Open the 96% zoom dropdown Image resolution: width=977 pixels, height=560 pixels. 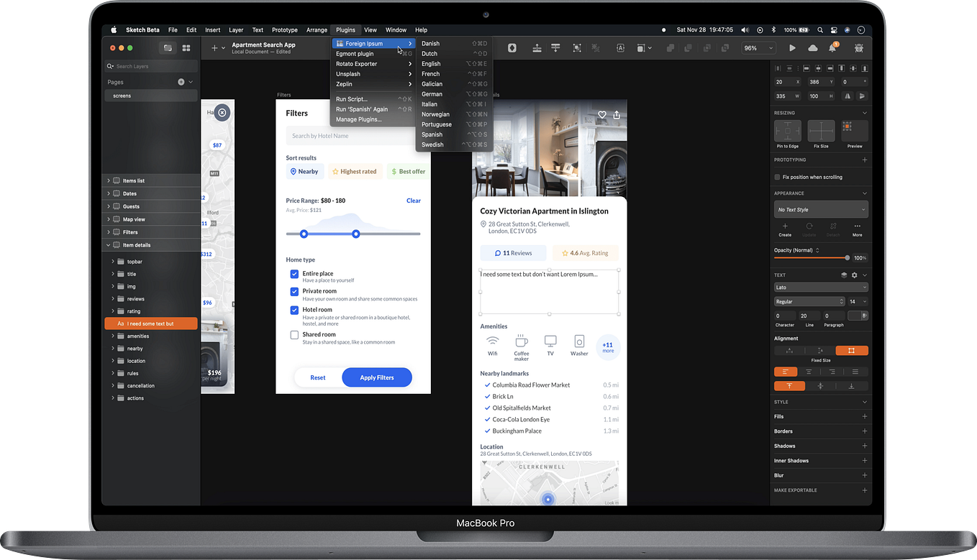click(x=758, y=48)
